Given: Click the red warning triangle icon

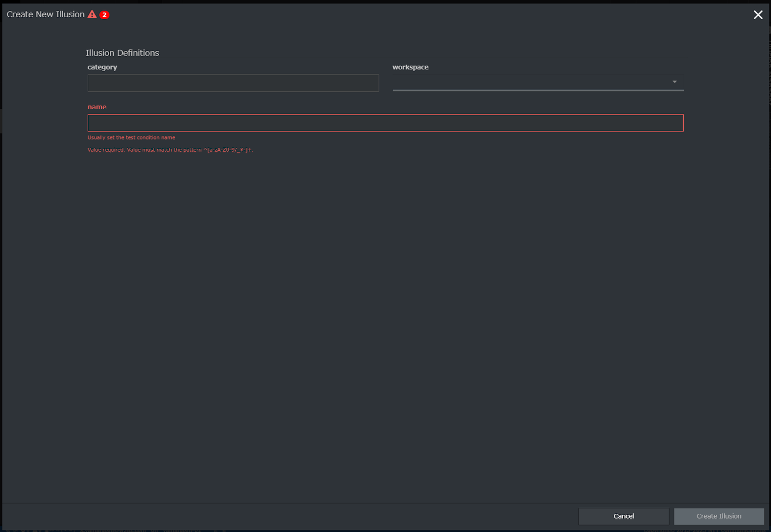Looking at the screenshot, I should click(x=92, y=14).
